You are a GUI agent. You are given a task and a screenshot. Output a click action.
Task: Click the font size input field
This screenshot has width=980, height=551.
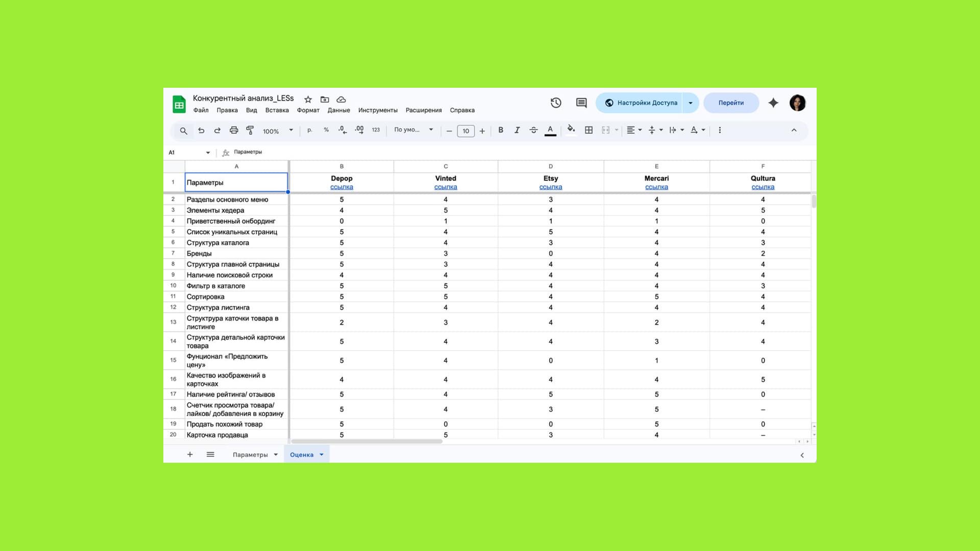[465, 131]
